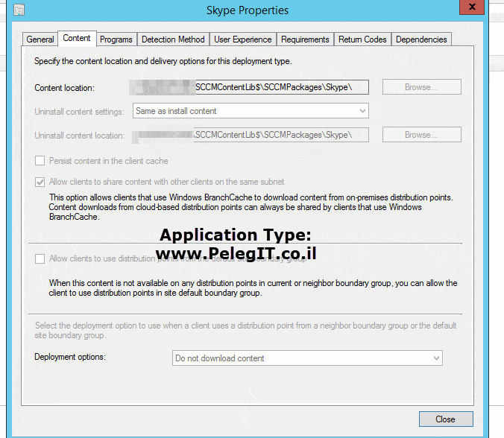
Task: Open the Dependencies tab
Action: click(x=421, y=39)
